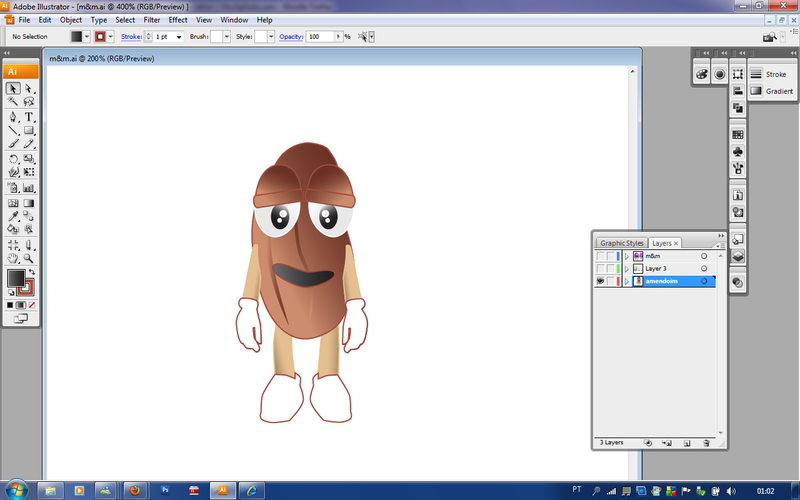Select the Hand tool
800x500 pixels.
pyautogui.click(x=13, y=259)
